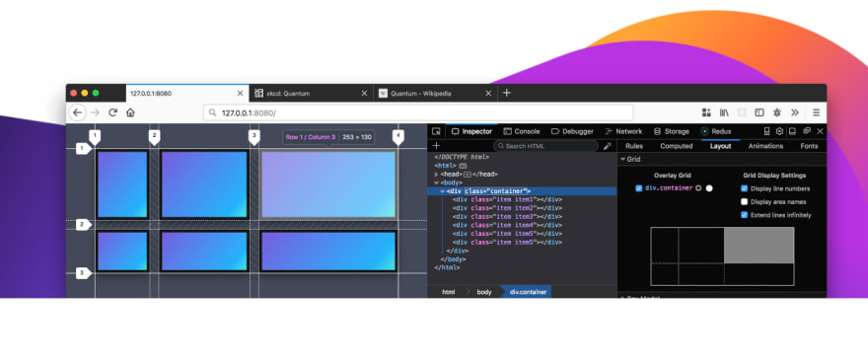Collapse the Grid section

click(622, 159)
